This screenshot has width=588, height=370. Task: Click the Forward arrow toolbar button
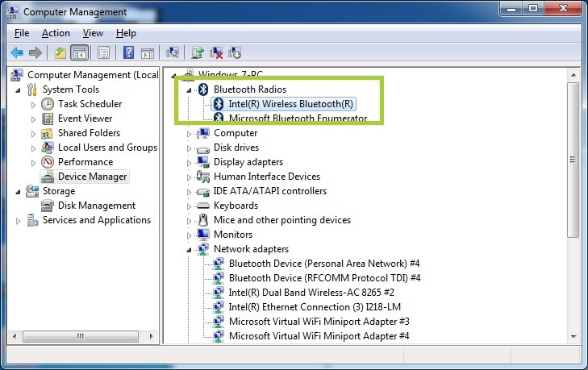(35, 53)
